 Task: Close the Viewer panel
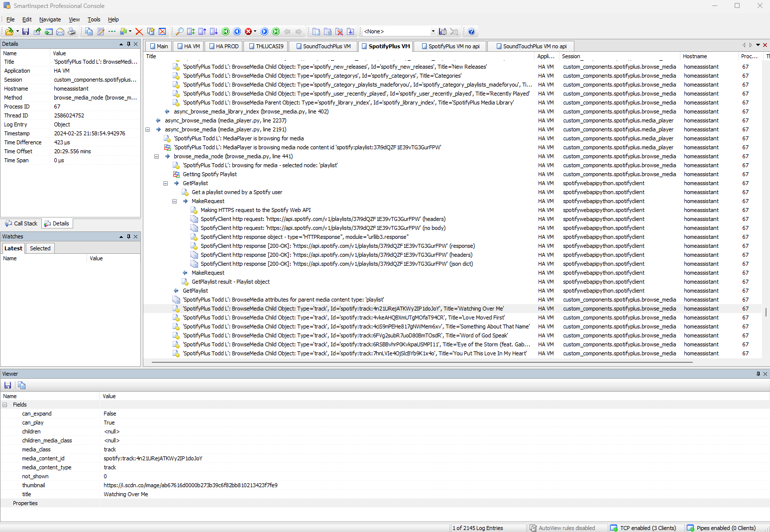coord(766,374)
